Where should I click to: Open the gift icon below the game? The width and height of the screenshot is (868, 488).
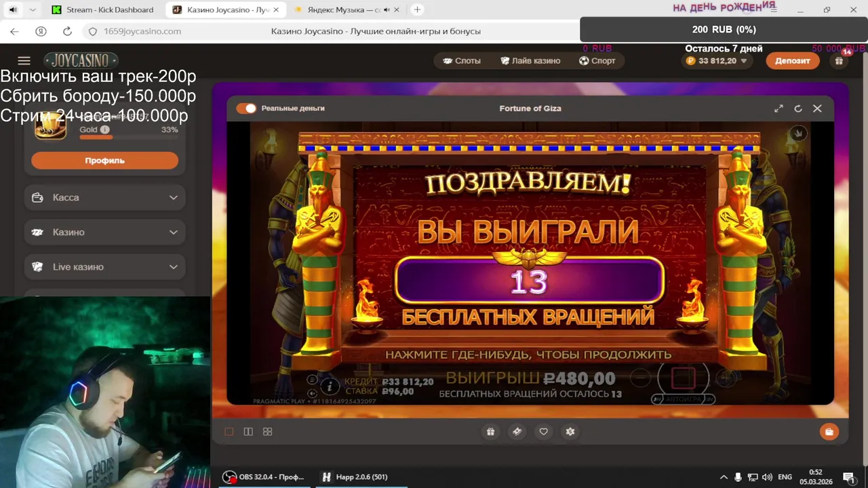490,432
